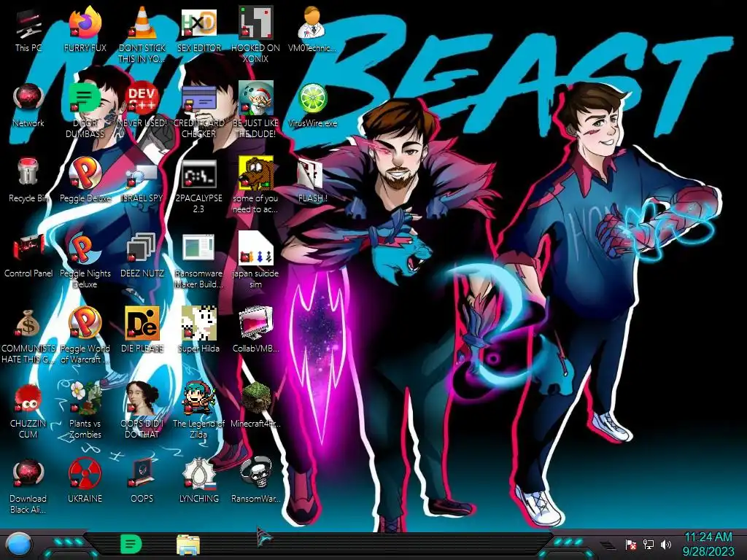Open the green chat app in taskbar
Image resolution: width=747 pixels, height=560 pixels.
(x=131, y=544)
